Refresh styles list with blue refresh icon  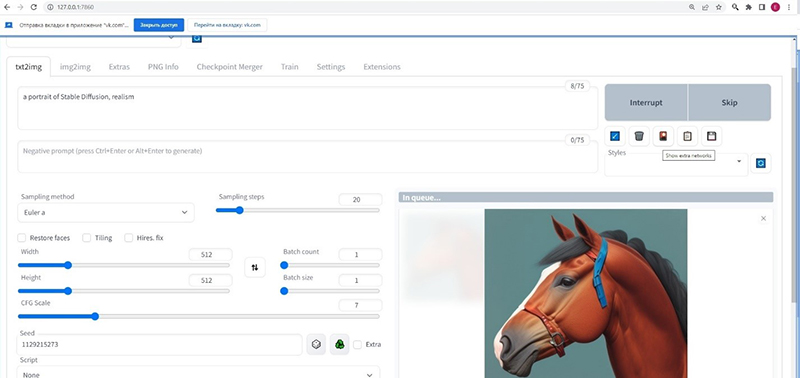point(761,163)
